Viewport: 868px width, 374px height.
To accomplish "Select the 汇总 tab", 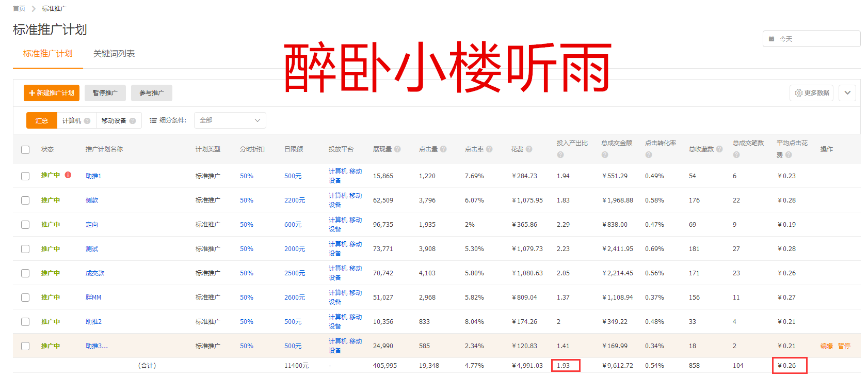I will point(42,120).
